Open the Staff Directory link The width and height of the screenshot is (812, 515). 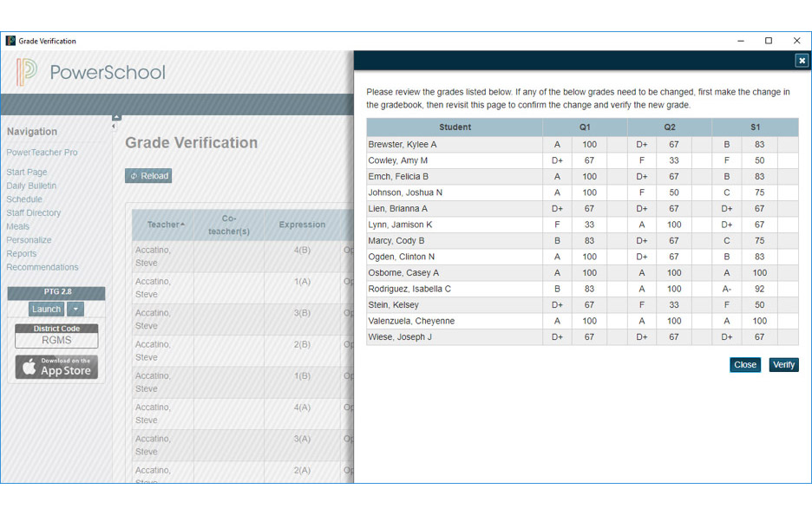click(x=34, y=213)
